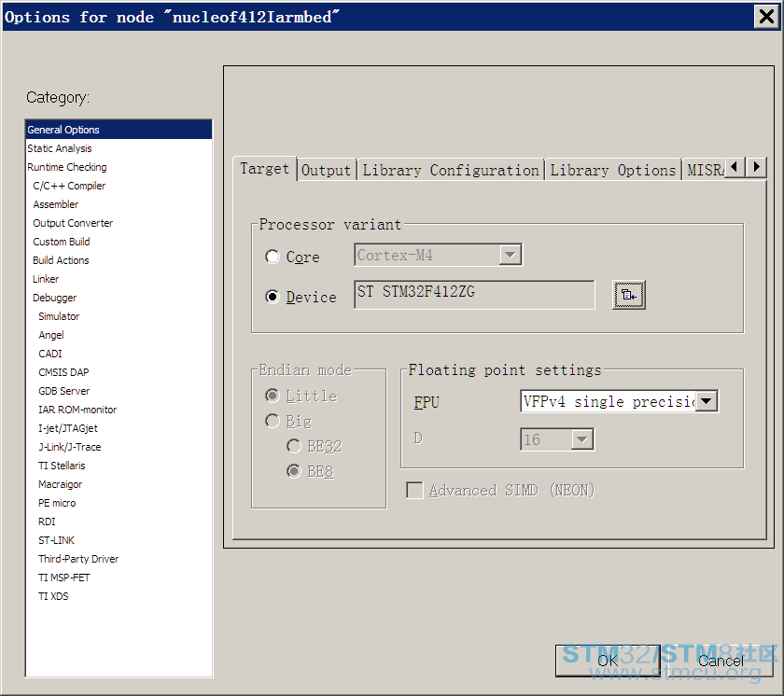Image resolution: width=784 pixels, height=696 pixels.
Task: Close the Options dialog with X
Action: [x=766, y=17]
